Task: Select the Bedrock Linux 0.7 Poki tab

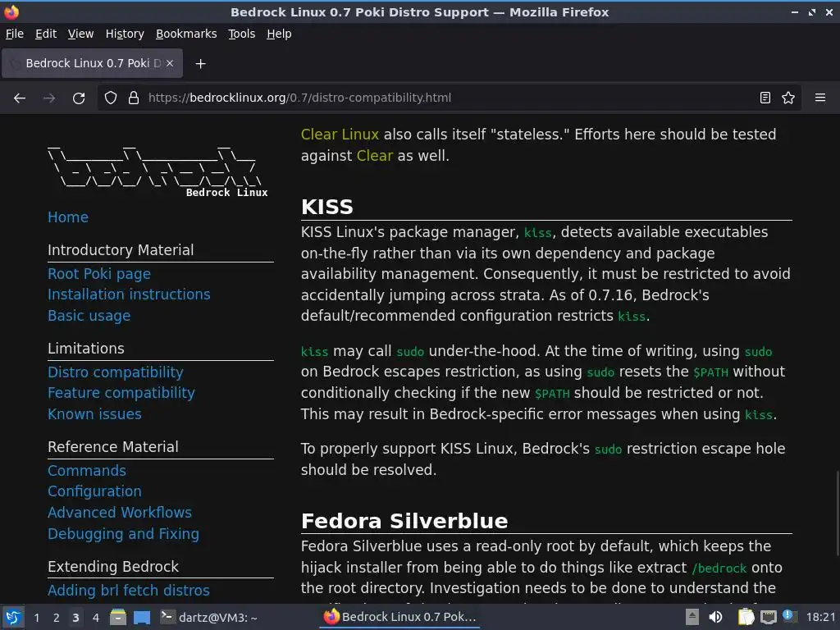Action: 92,63
